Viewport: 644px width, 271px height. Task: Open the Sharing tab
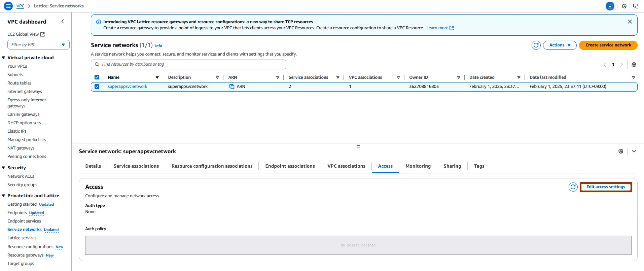(452, 166)
